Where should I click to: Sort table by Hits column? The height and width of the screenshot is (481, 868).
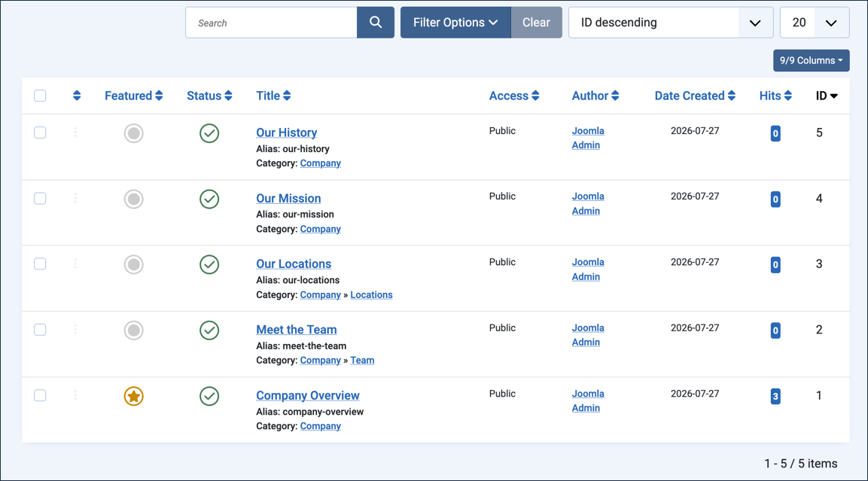click(x=775, y=96)
